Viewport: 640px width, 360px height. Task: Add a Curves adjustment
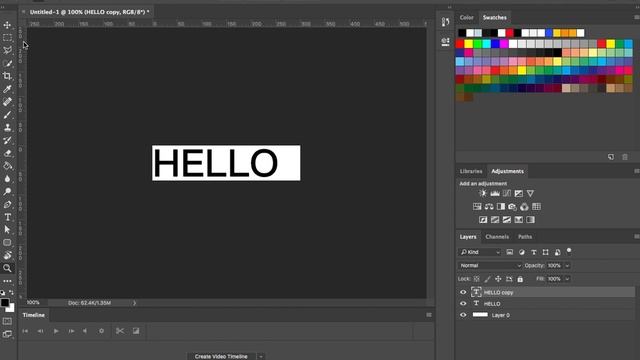[507, 193]
